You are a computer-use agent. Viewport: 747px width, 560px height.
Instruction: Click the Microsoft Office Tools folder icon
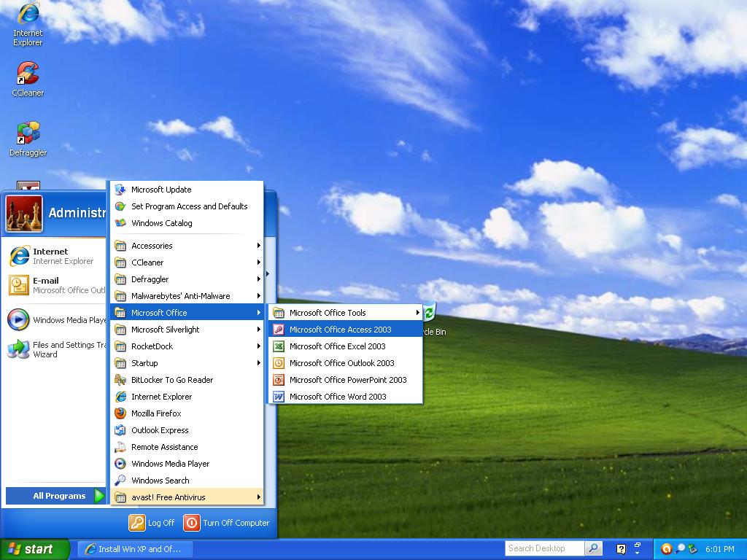pyautogui.click(x=279, y=313)
